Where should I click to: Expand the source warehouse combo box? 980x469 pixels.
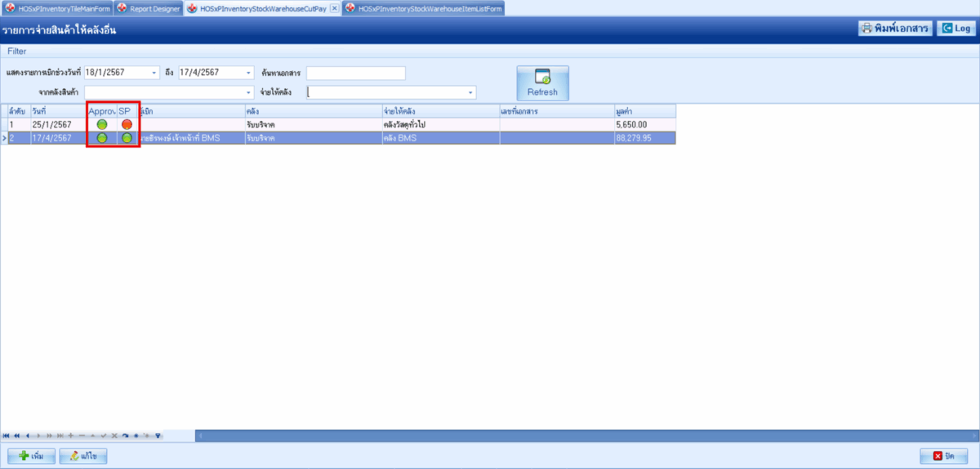[249, 92]
